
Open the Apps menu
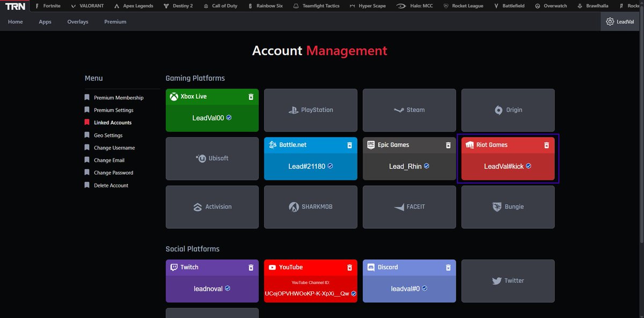[45, 22]
